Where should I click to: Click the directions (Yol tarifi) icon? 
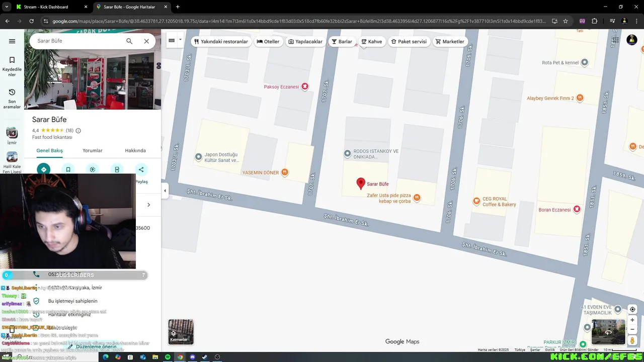[x=44, y=169]
